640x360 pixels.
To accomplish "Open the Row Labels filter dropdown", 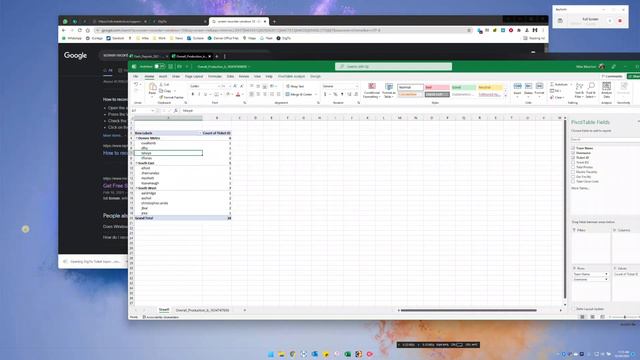I will point(200,133).
